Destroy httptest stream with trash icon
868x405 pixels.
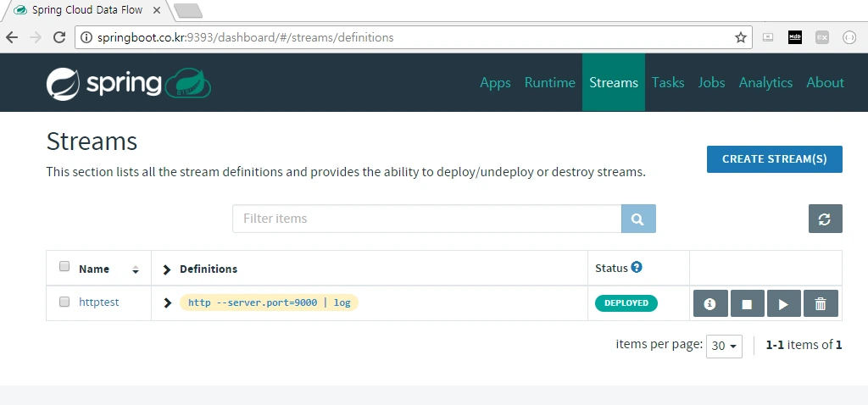(821, 303)
